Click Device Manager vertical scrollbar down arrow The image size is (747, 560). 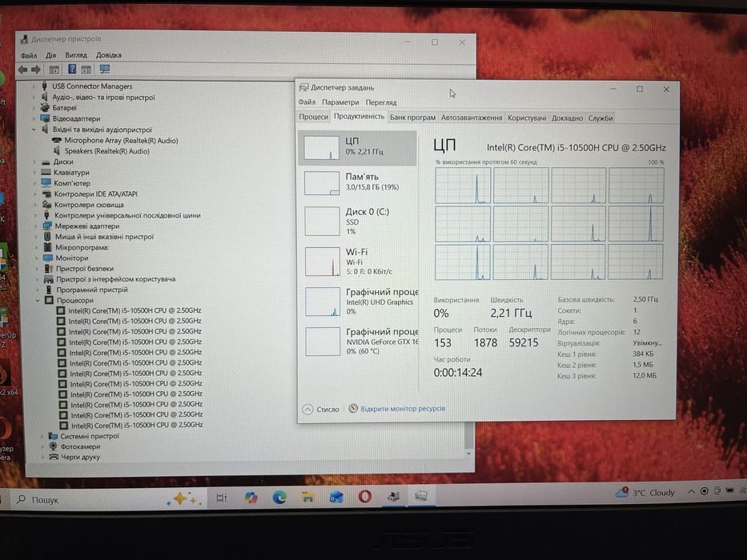(x=469, y=454)
